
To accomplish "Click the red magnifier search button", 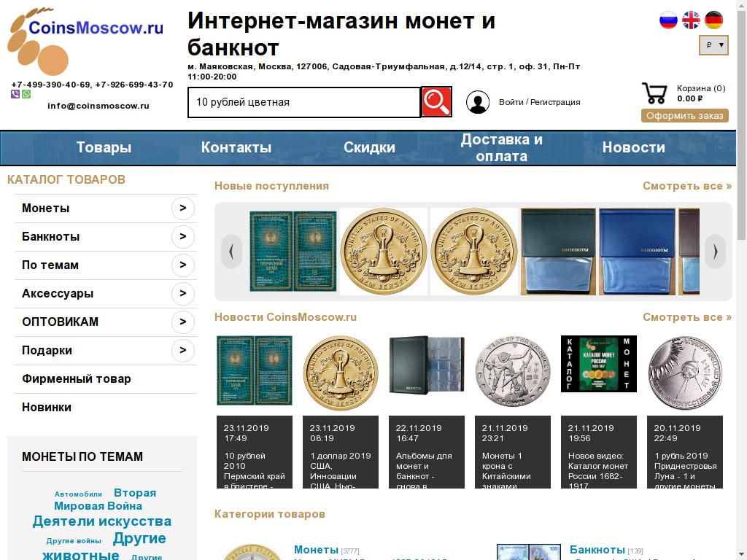I will click(436, 102).
